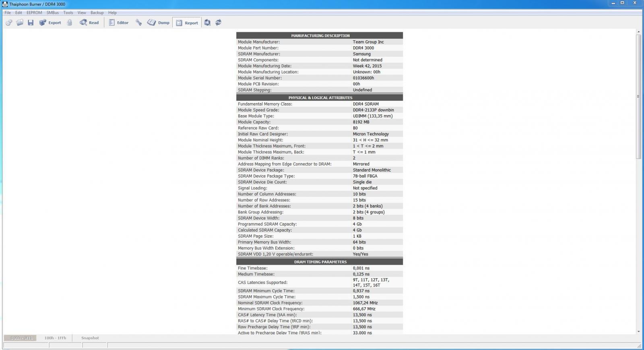Click the Dump toolbar button

158,23
